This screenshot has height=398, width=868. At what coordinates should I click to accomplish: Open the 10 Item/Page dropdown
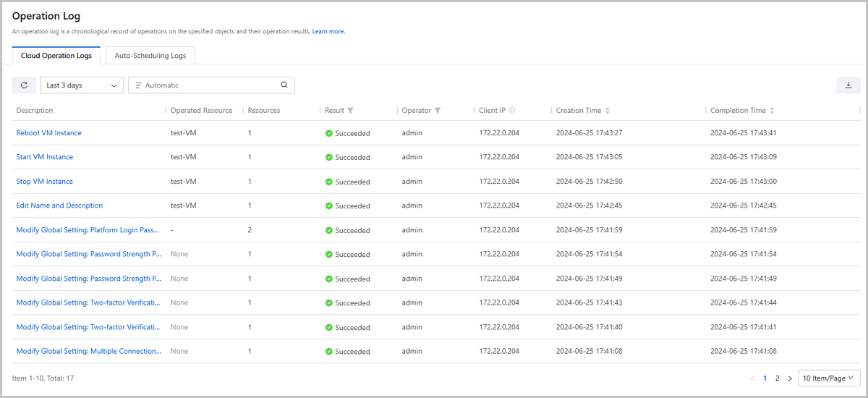pos(828,378)
